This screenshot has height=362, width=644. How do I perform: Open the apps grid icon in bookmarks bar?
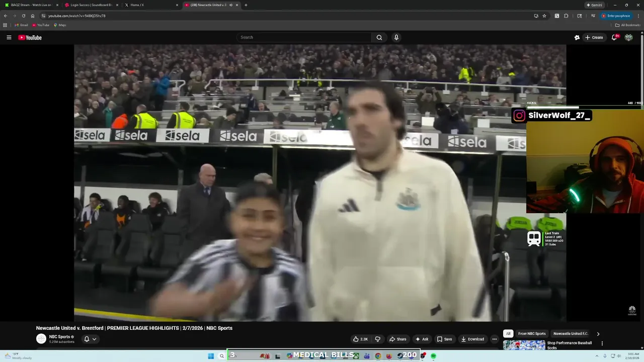5,25
